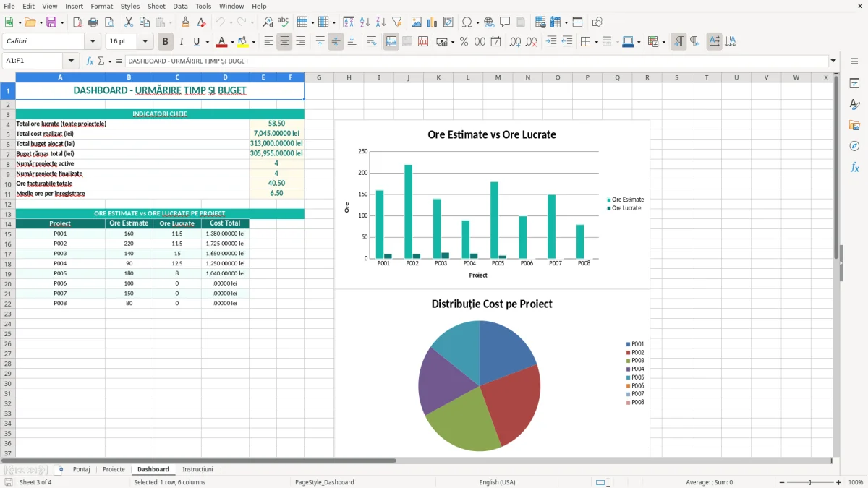
Task: Click the Sort Descending icon
Action: coord(380,22)
